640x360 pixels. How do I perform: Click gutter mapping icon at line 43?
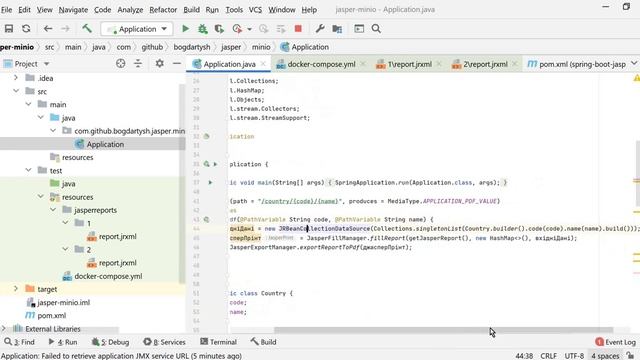(x=207, y=220)
